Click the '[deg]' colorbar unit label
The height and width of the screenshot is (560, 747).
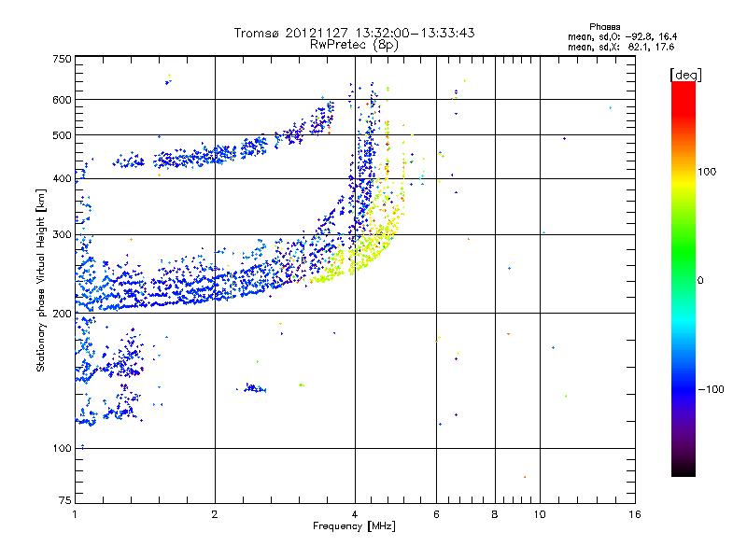pyautogui.click(x=685, y=75)
